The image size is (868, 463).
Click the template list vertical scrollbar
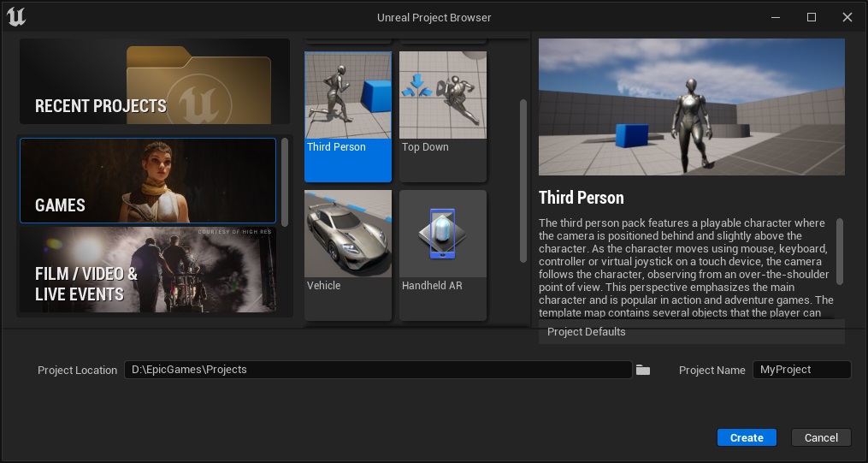(x=523, y=181)
